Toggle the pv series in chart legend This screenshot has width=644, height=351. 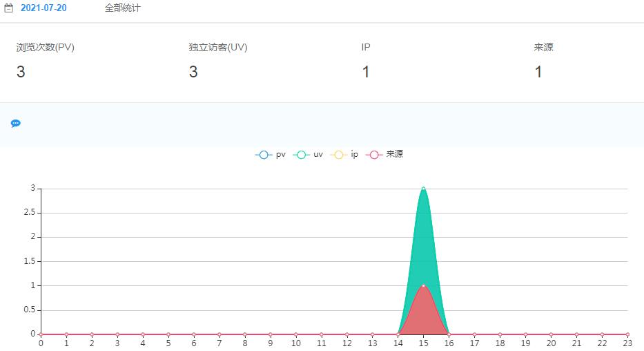coord(271,155)
